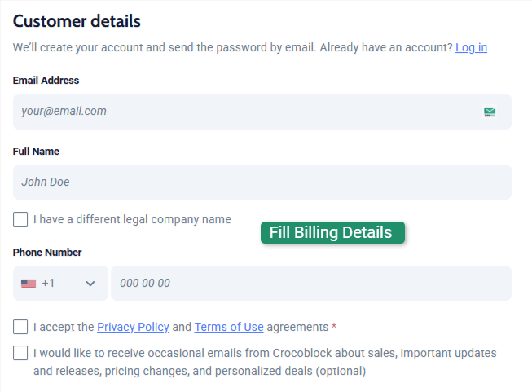Click the Email Address label
532x392 pixels.
tap(46, 81)
